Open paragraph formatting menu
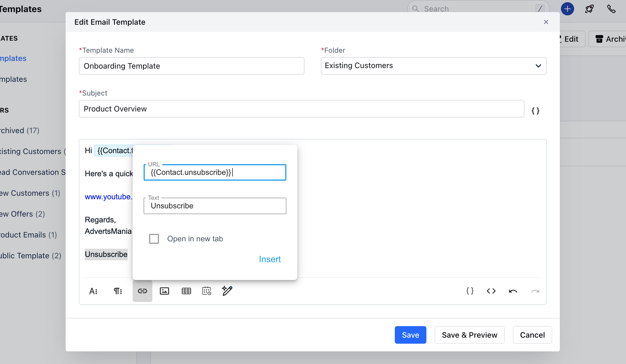 (118, 291)
